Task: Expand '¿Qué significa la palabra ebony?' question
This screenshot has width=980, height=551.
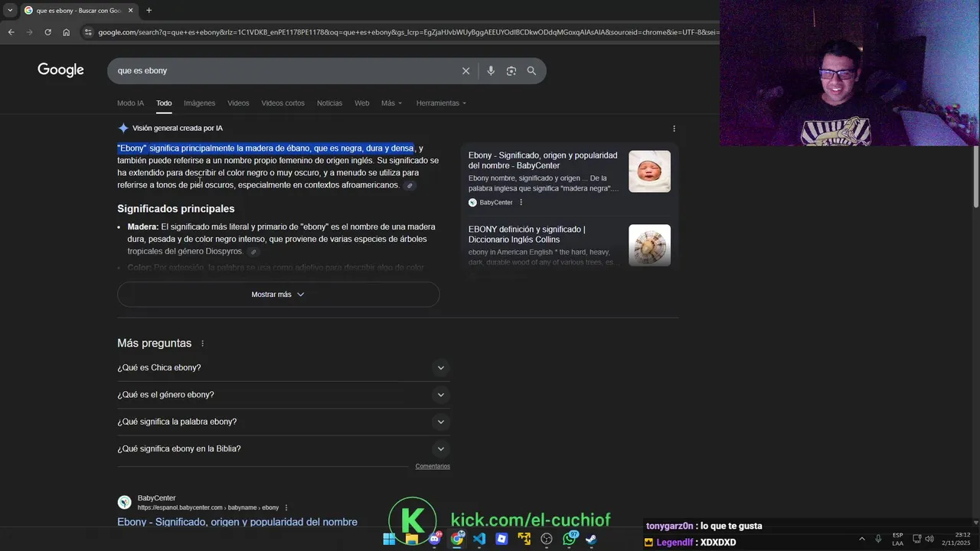Action: (283, 422)
